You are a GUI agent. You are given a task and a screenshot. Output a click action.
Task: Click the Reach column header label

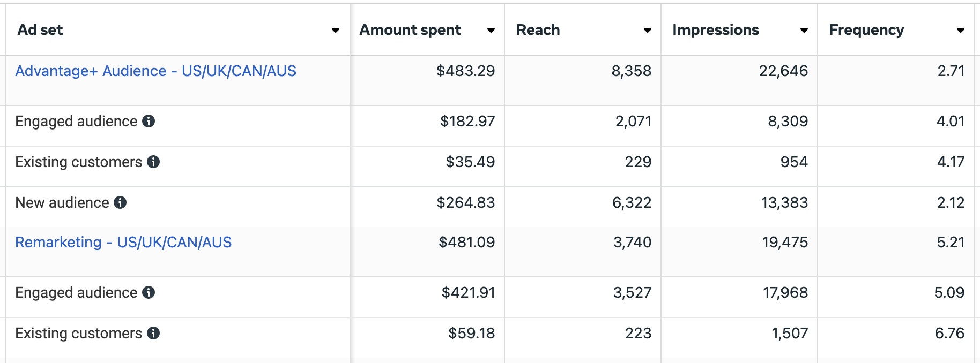pyautogui.click(x=538, y=30)
